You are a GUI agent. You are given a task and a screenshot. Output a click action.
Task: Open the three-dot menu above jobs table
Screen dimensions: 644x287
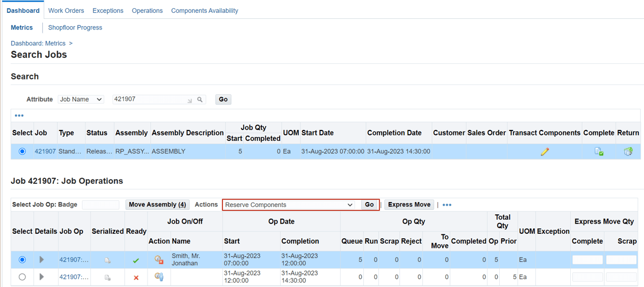point(19,115)
